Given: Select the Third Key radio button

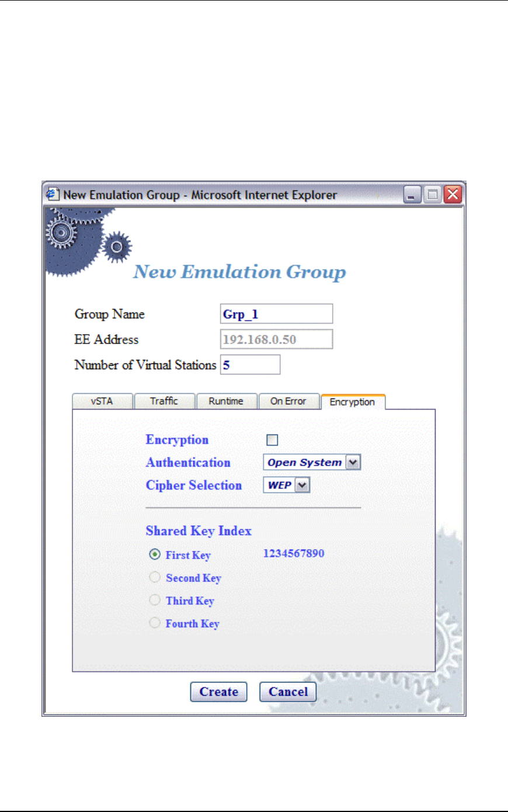Looking at the screenshot, I should click(x=155, y=600).
